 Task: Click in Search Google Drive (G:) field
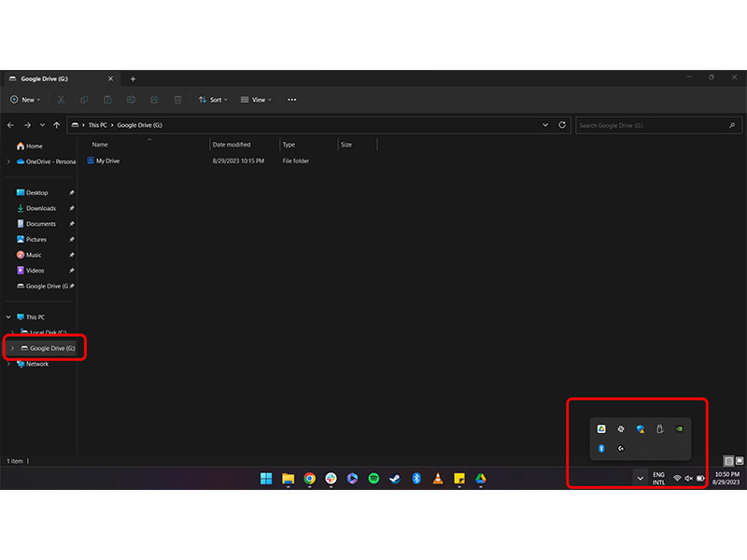[658, 125]
